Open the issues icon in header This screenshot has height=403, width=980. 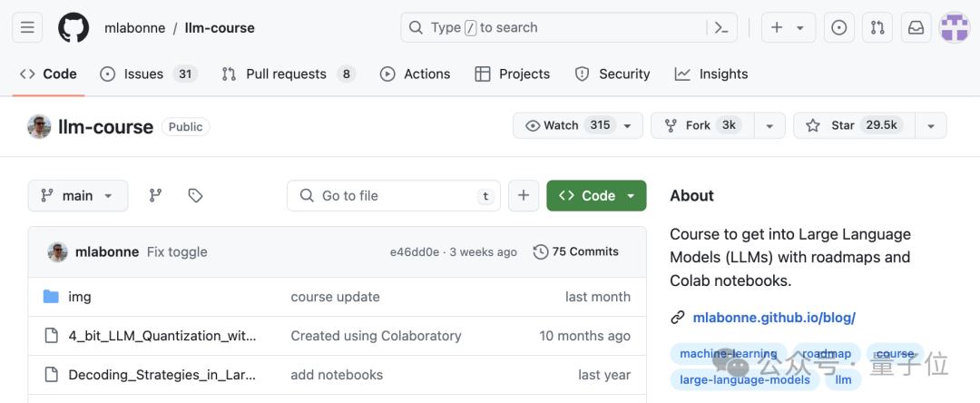[x=839, y=27]
